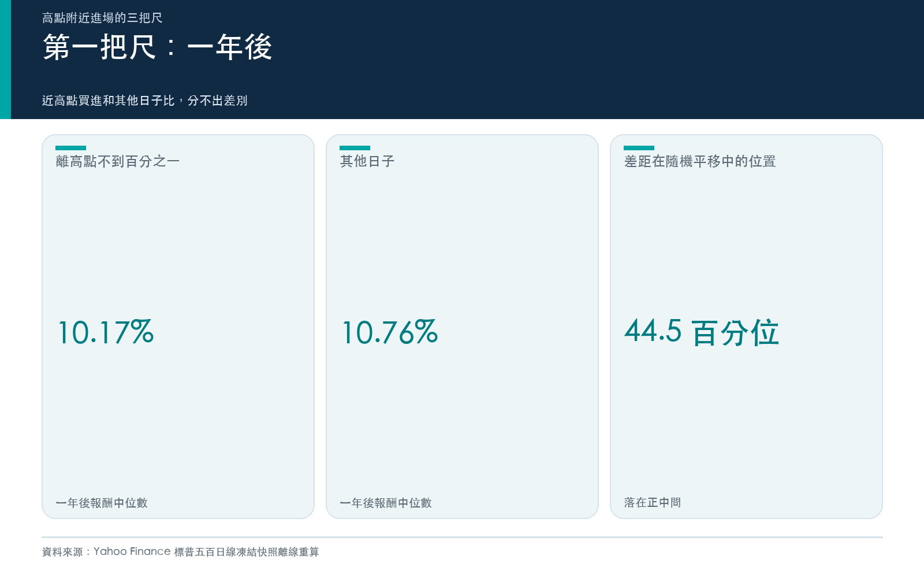Click 一年後報酬中位數 under the 10.17% card
924x578 pixels.
coord(102,503)
